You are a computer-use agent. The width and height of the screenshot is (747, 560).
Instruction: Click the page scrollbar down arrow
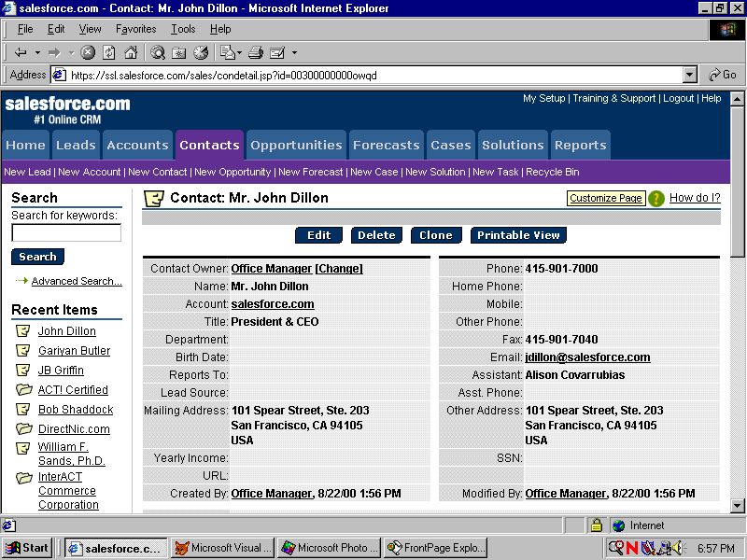(x=738, y=505)
